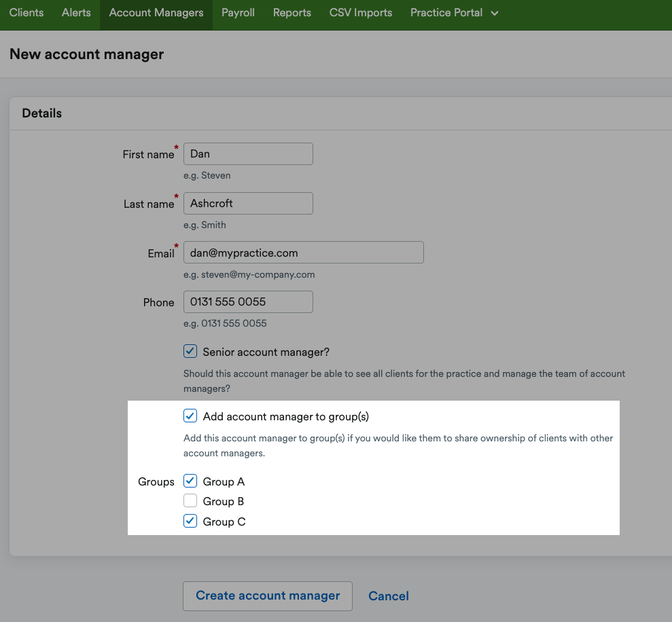This screenshot has height=622, width=672.
Task: Open the Alerts tab
Action: 76,13
